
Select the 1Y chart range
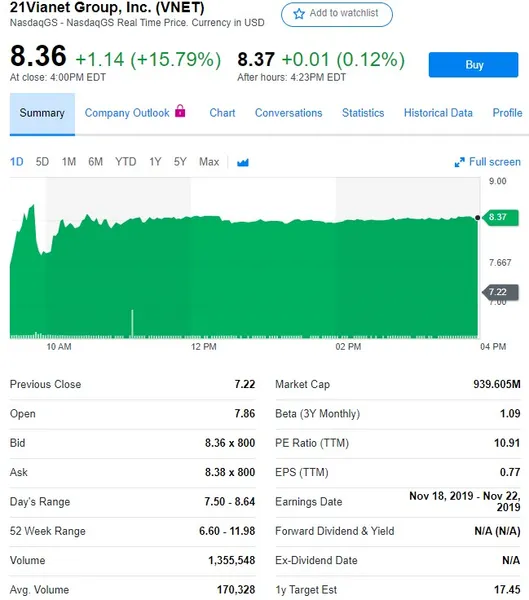pyautogui.click(x=155, y=162)
